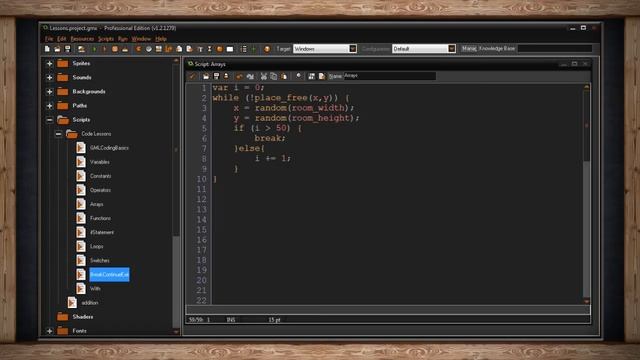Expand the Backgrounds folder
The image size is (640, 360).
49,92
